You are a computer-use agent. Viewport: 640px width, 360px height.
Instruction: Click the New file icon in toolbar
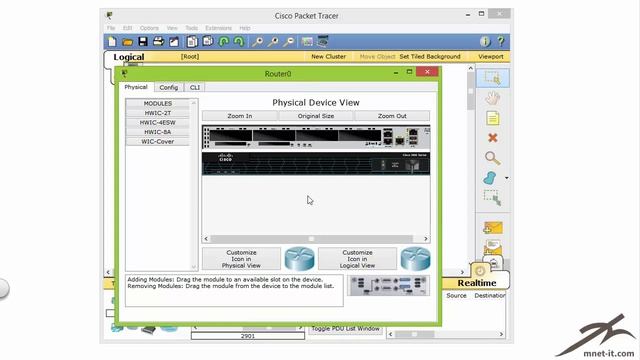112,42
